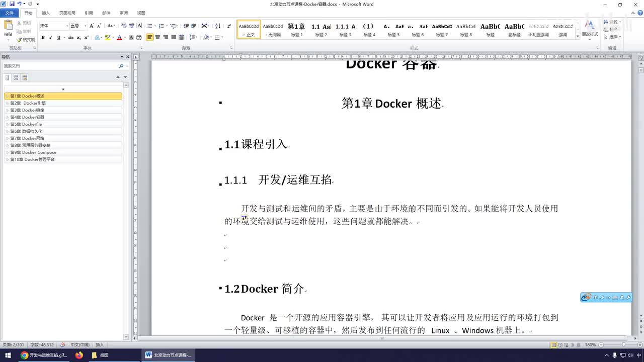This screenshot has width=644, height=362.
Task: Grow the font size with the larger A icon
Action: pyautogui.click(x=92, y=26)
